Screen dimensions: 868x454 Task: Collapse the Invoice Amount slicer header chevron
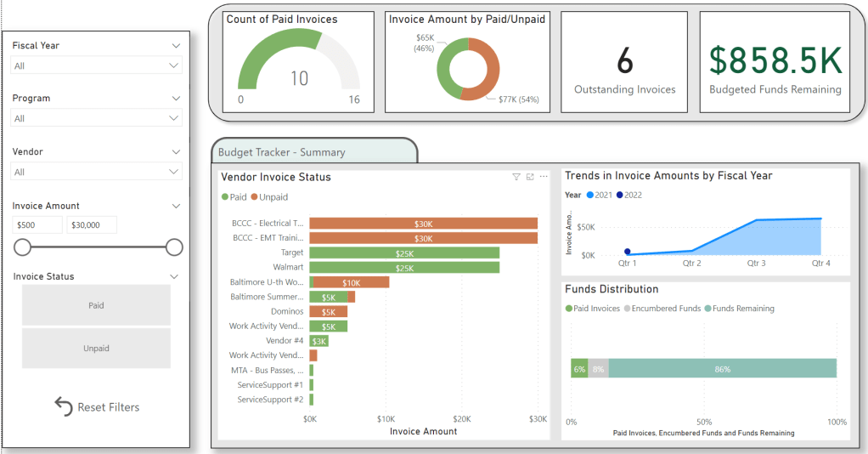[176, 206]
